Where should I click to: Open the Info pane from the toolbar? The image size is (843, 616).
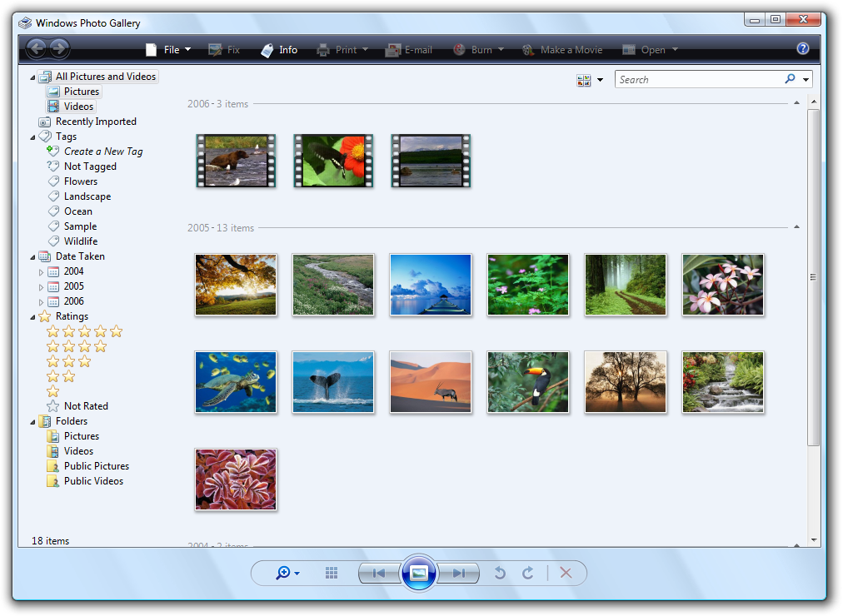pyautogui.click(x=279, y=50)
